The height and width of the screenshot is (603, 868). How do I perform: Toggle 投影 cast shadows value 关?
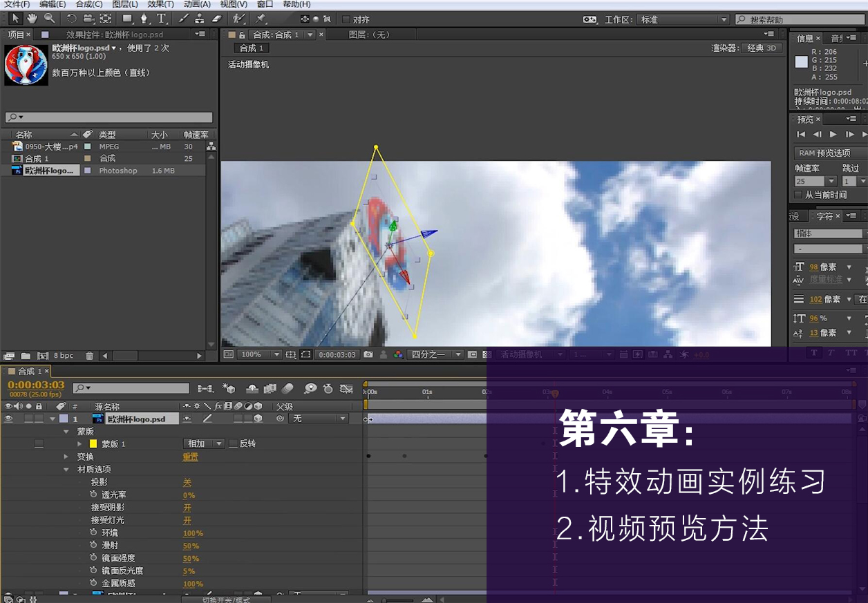pos(187,482)
